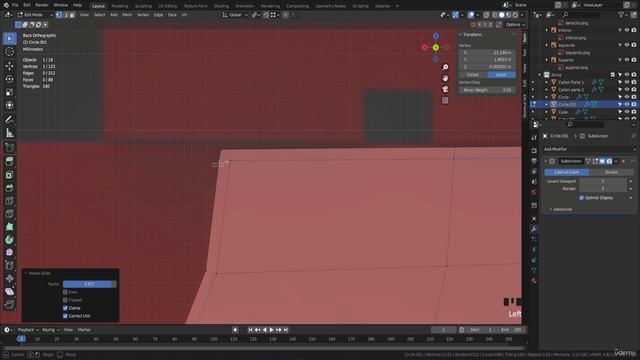
Task: Click the Bevel Weight slider field
Action: pyautogui.click(x=487, y=90)
